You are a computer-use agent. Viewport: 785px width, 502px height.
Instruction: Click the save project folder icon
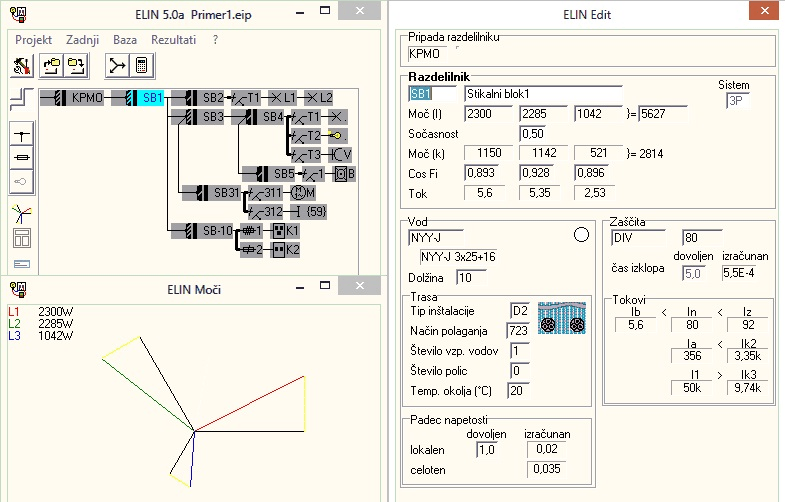coord(76,66)
